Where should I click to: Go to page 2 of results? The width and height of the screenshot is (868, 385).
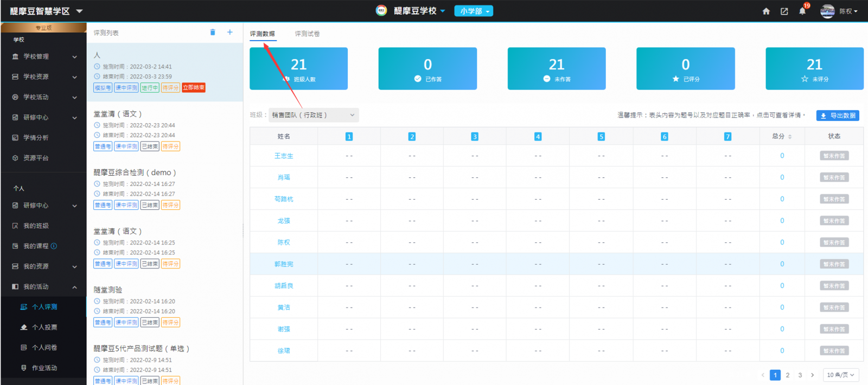[x=788, y=375]
